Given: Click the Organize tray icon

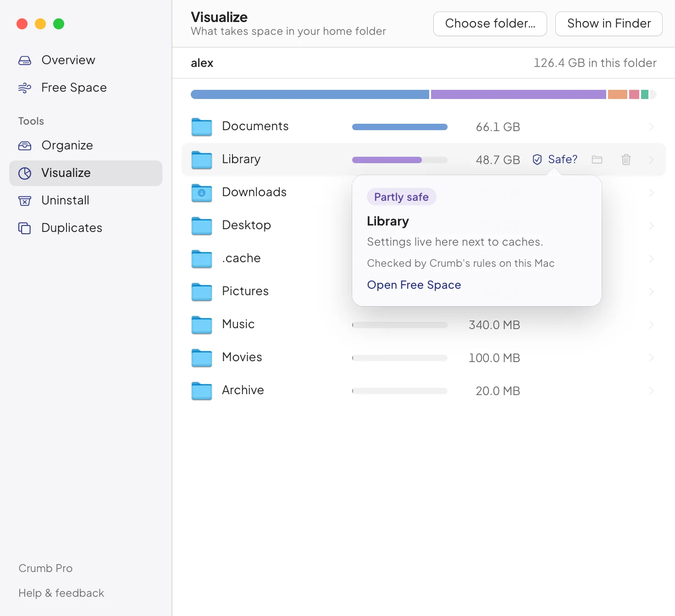Looking at the screenshot, I should coord(25,146).
